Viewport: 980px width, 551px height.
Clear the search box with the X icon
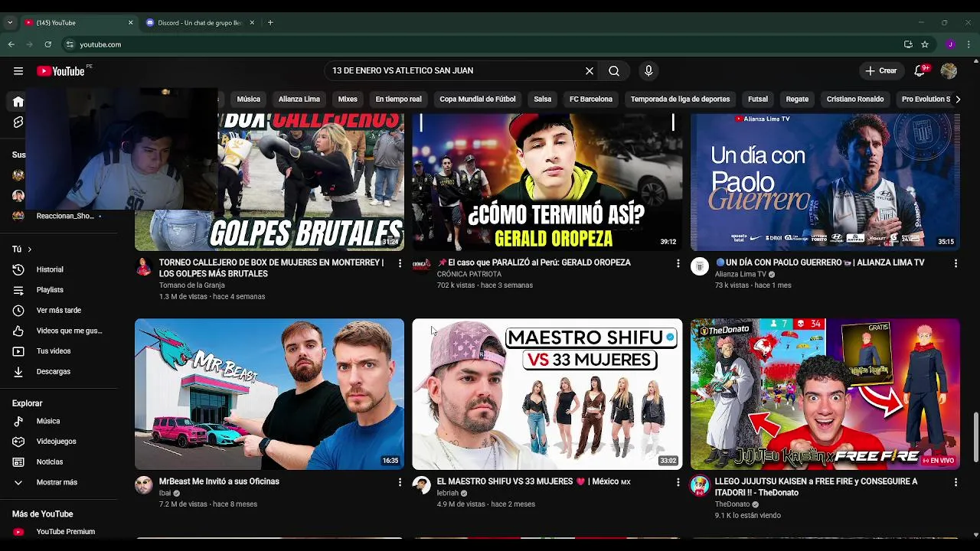[590, 71]
